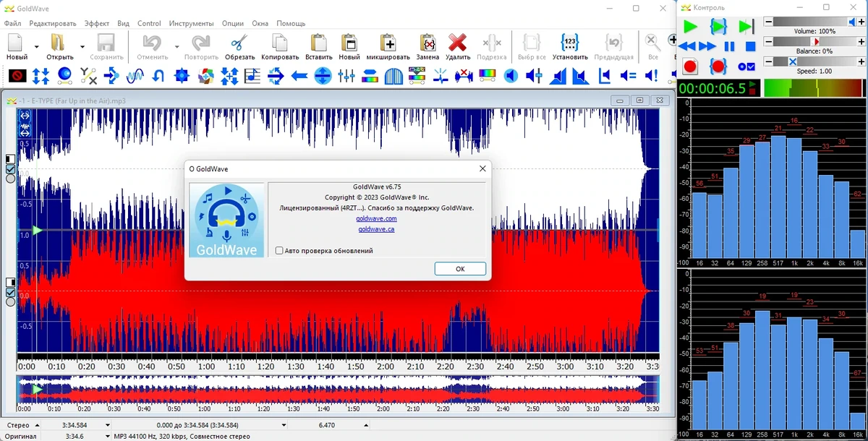Viewport: 868px width, 441px height.
Task: Pause playback in Контроль window
Action: [729, 46]
